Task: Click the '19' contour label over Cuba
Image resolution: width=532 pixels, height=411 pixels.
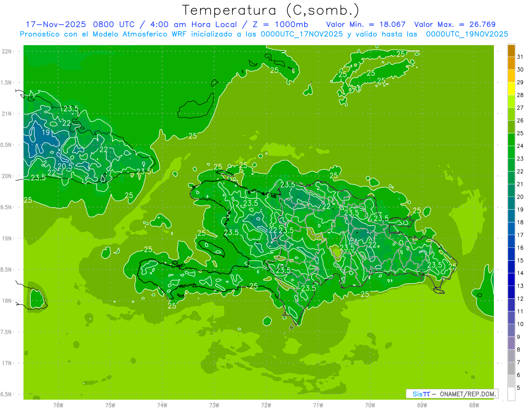Action: [x=46, y=132]
